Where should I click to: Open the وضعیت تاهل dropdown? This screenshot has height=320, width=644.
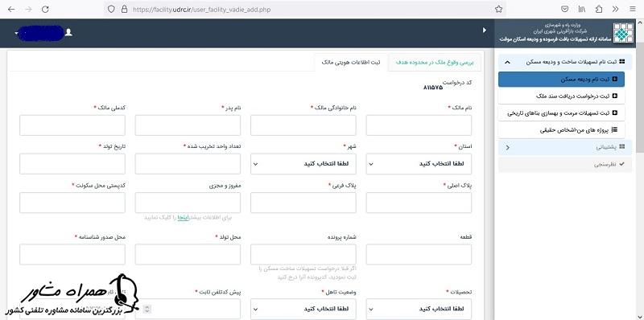click(x=303, y=309)
